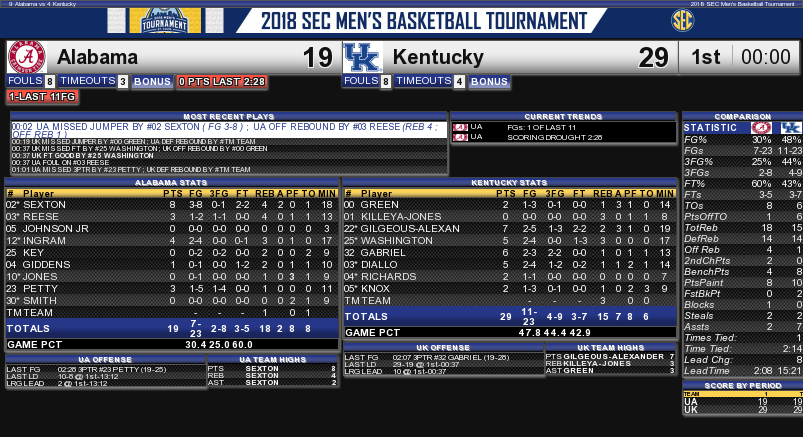The height and width of the screenshot is (437, 803).
Task: Click Alabama TIMEOUTS label
Action: 88,80
